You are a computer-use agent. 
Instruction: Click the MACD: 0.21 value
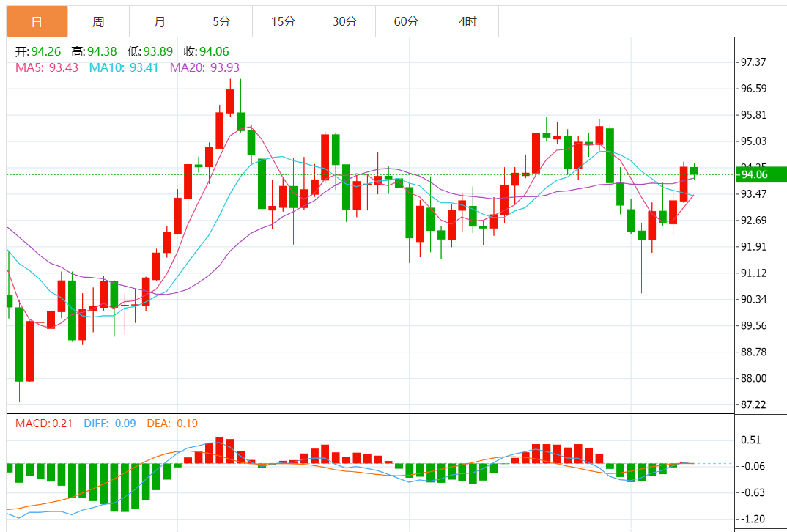pos(44,424)
